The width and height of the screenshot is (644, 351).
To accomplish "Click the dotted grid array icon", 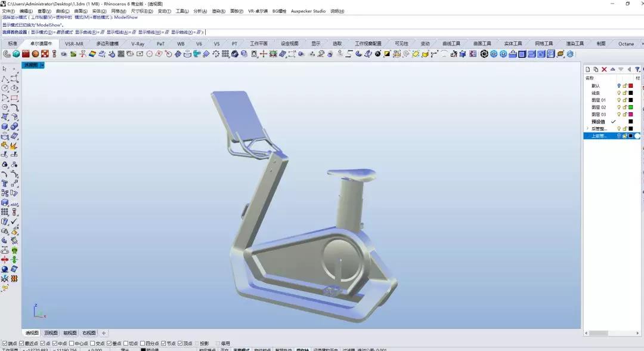I will (x=225, y=54).
